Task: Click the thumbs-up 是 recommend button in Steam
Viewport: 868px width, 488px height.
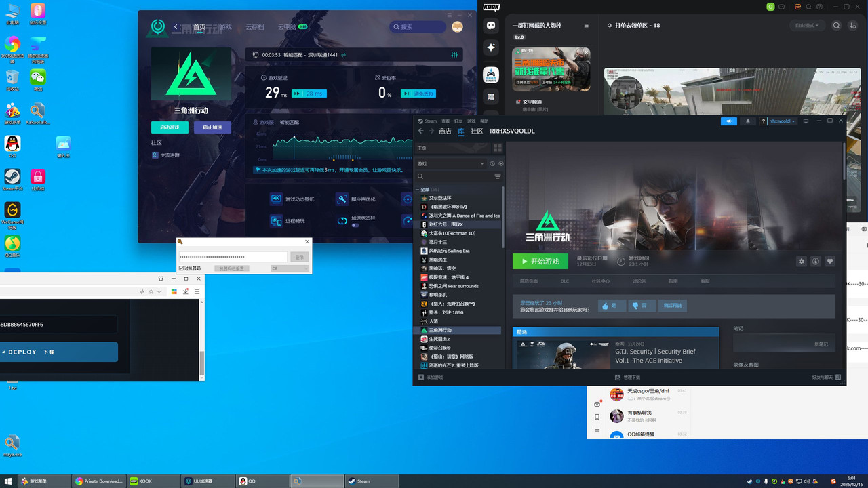Action: [x=612, y=306]
